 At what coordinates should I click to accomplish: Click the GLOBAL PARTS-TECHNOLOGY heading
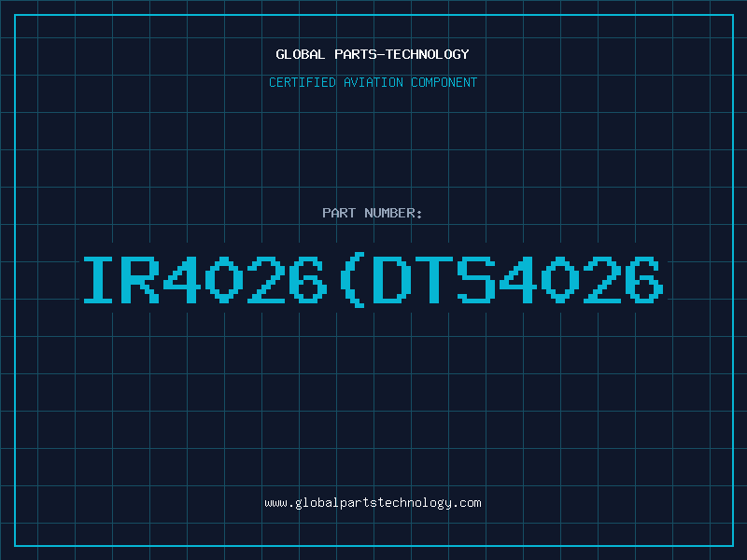(x=373, y=54)
